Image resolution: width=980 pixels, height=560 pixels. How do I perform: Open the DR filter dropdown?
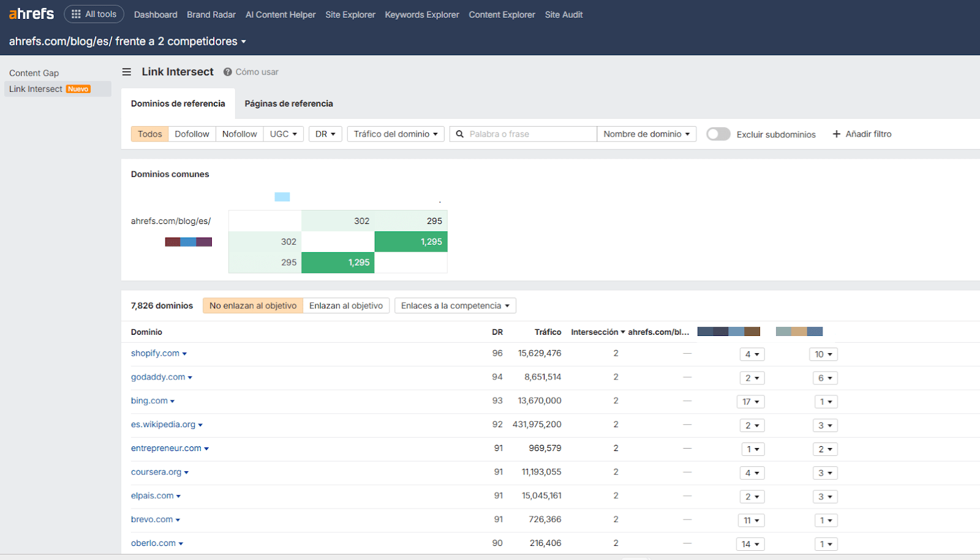point(325,134)
